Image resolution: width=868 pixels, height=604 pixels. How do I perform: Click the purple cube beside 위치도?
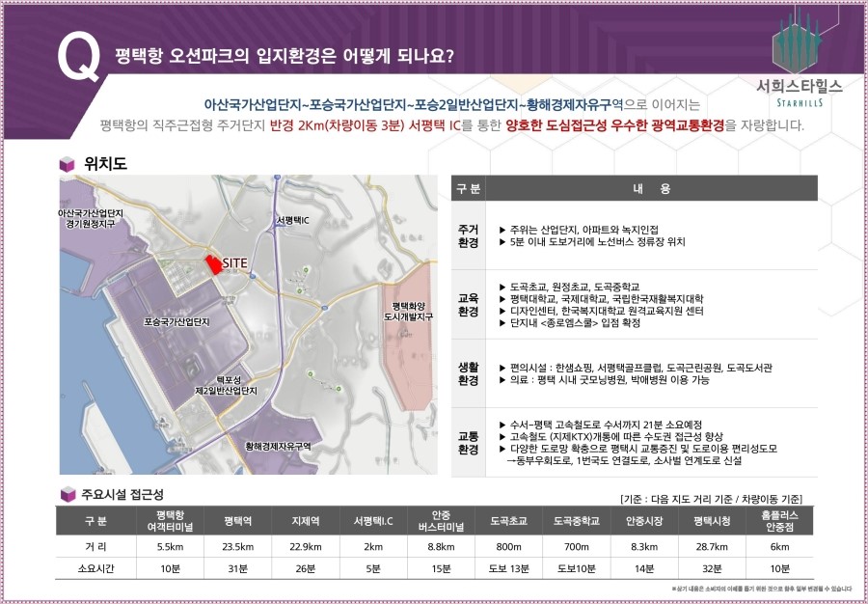(67, 164)
